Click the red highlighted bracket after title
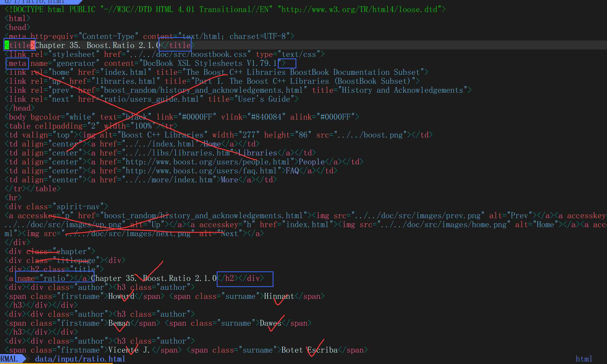Viewport: 607px width, 364px height. pos(33,45)
